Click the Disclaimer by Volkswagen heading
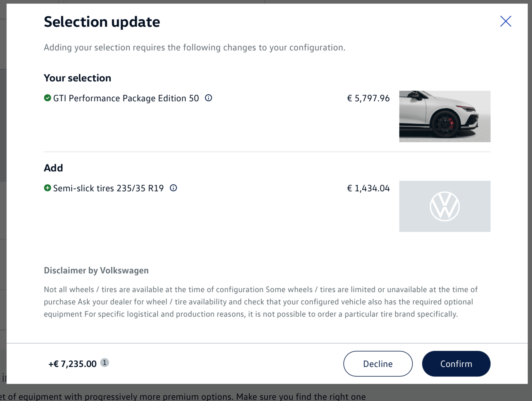 [x=96, y=270]
